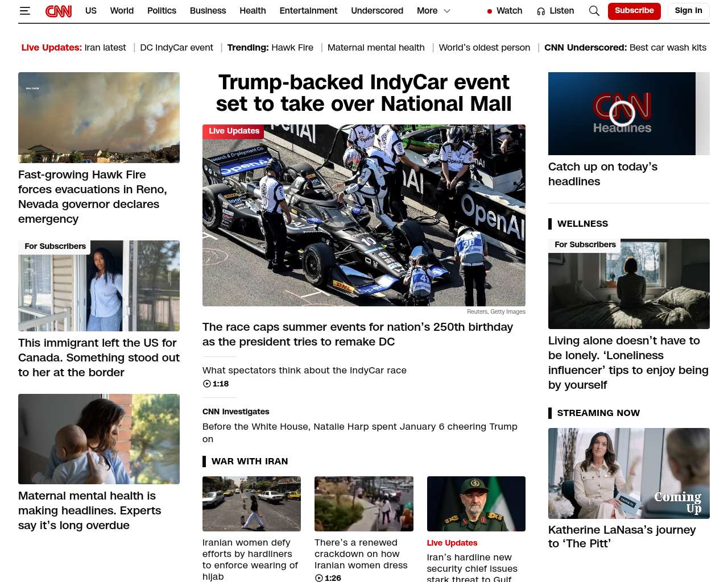Screen dimensions: 728x582
Task: Read Hawk Fire evacuations Reno headline
Action: (x=93, y=197)
